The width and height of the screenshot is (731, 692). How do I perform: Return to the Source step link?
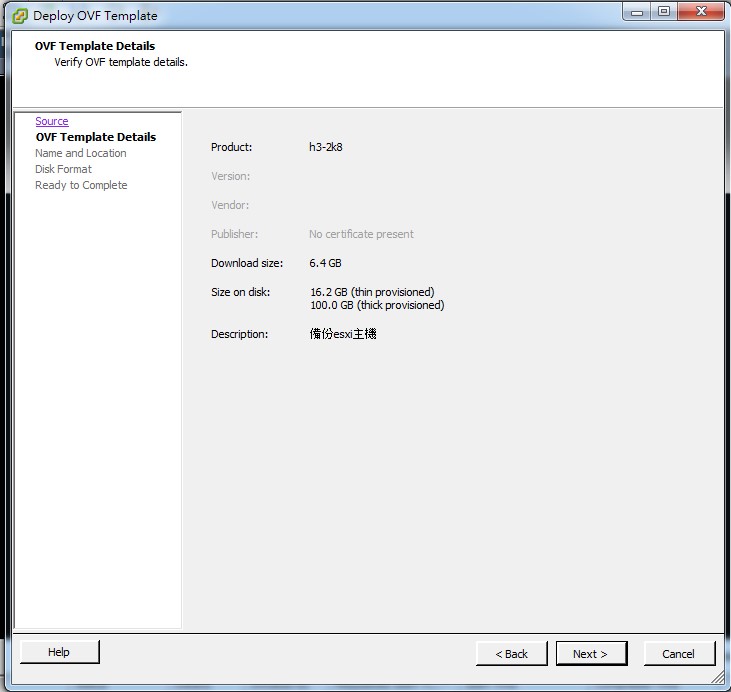coord(52,121)
